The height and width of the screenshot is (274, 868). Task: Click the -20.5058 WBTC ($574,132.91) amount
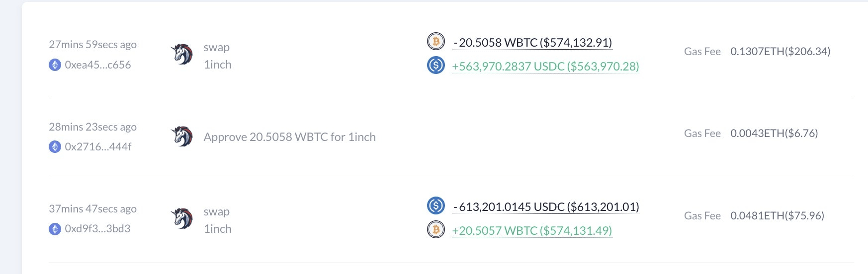[x=532, y=43]
